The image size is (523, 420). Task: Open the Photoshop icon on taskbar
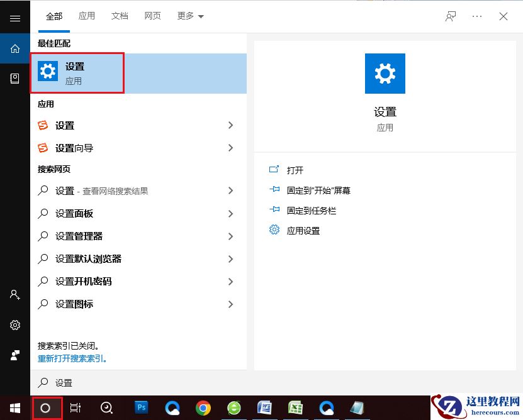(x=140, y=408)
